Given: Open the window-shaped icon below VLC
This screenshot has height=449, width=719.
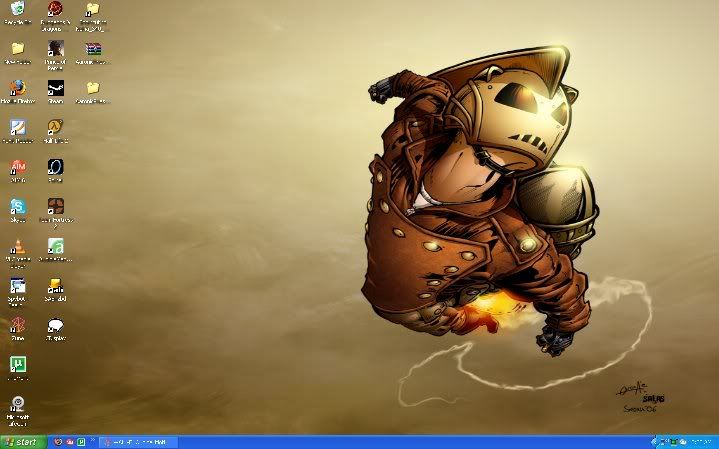Looking at the screenshot, I should point(17,293).
